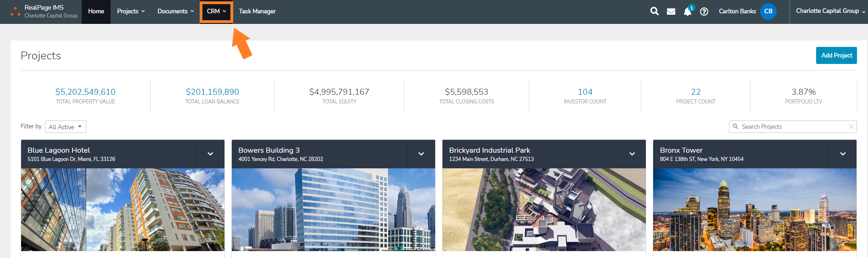868x258 pixels.
Task: Open the Blue Lagoon Hotel project title
Action: point(59,150)
